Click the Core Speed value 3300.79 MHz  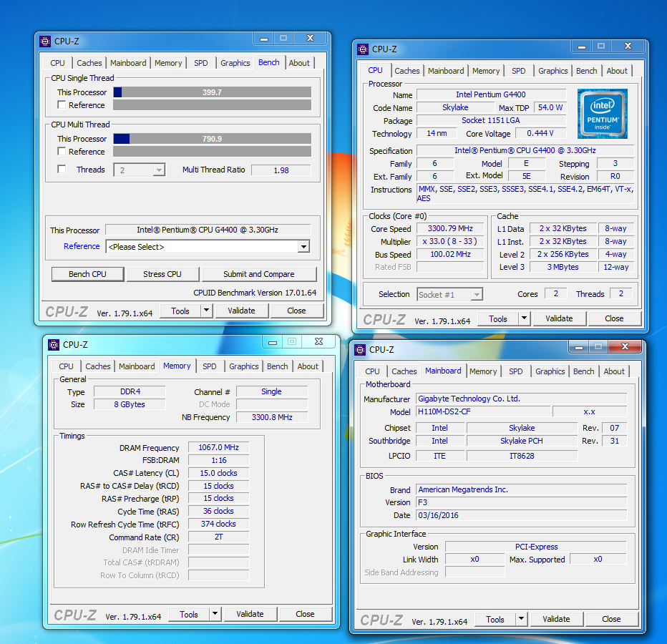coord(450,228)
